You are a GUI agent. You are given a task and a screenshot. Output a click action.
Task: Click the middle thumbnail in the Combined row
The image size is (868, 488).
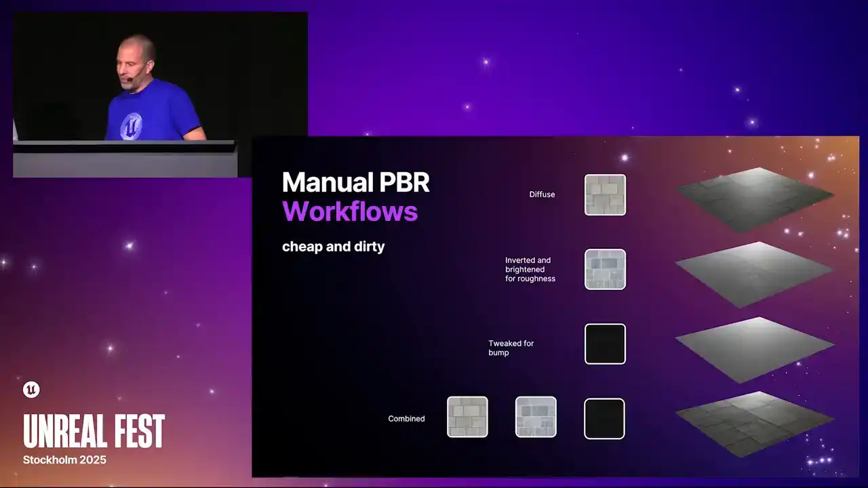pos(536,418)
